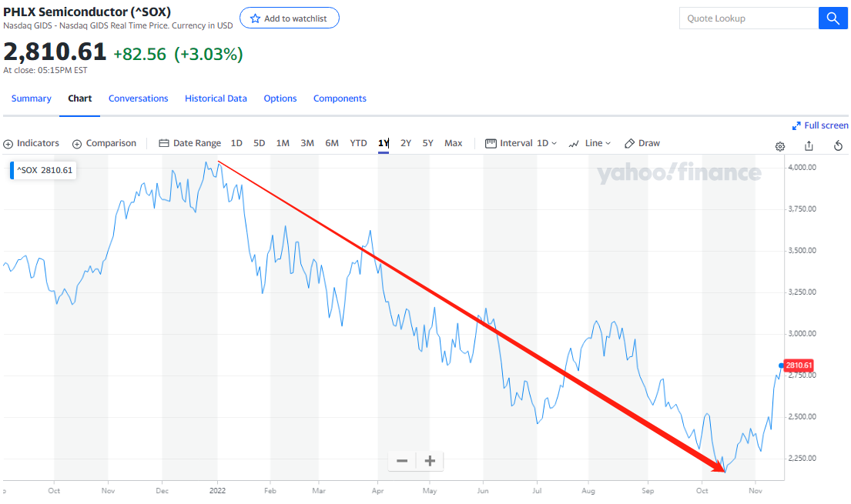Select the 1D time range

[236, 143]
